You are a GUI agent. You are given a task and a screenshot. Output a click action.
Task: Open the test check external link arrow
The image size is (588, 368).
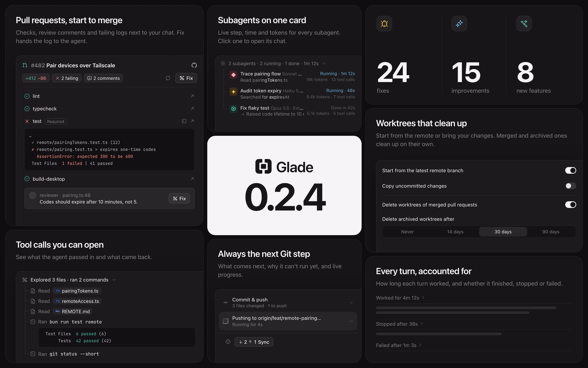[192, 121]
